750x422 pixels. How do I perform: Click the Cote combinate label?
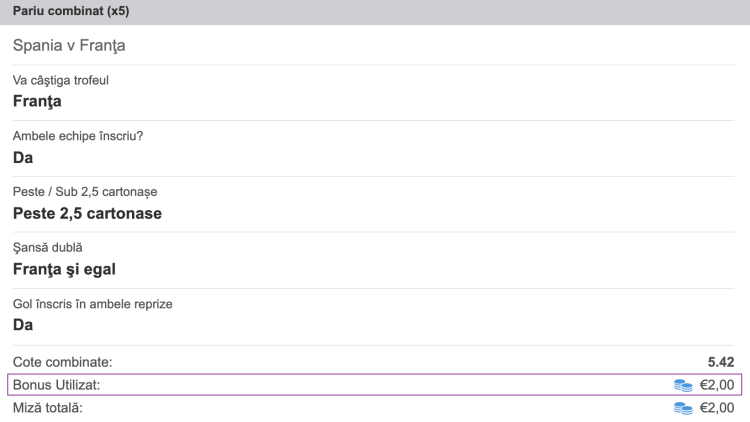62,362
